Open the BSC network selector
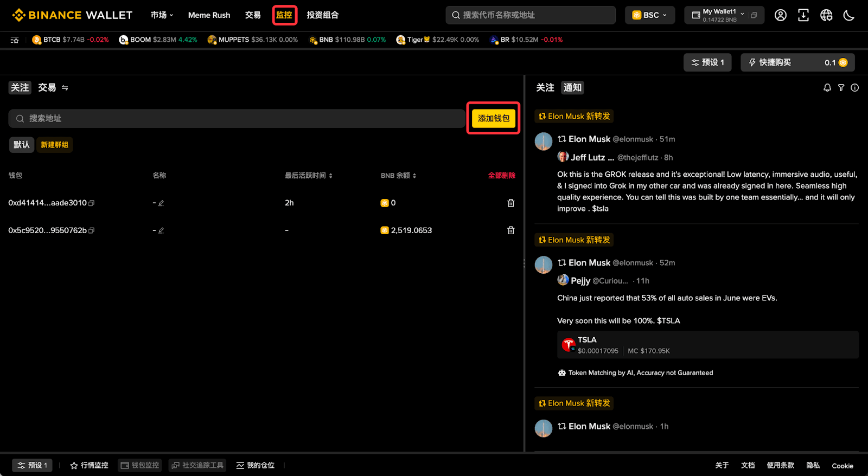 pos(650,15)
